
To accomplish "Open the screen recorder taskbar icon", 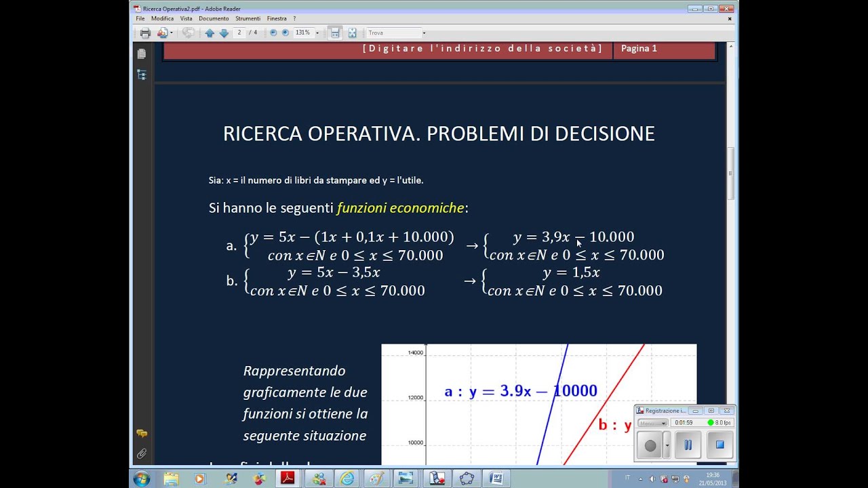I will [x=437, y=479].
